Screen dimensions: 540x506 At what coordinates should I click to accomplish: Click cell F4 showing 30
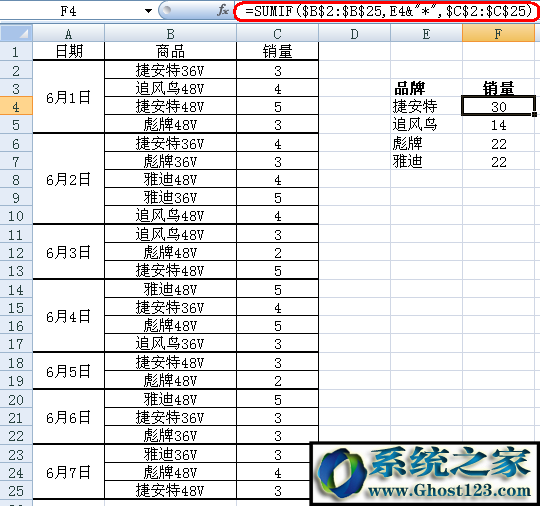click(x=498, y=106)
